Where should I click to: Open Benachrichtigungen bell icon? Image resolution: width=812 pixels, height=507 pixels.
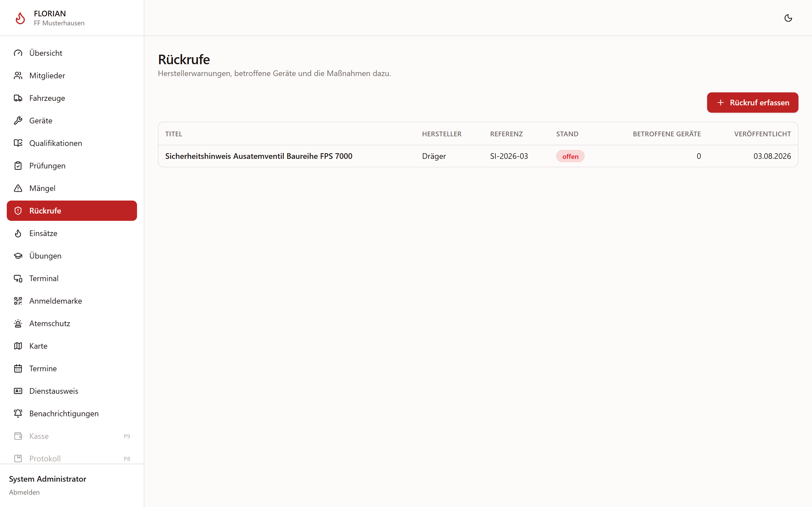point(18,413)
